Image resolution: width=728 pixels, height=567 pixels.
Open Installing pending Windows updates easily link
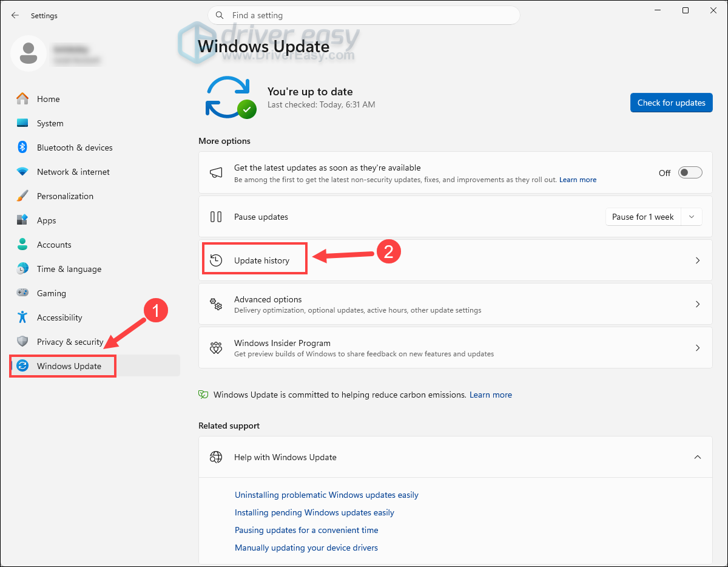[314, 512]
